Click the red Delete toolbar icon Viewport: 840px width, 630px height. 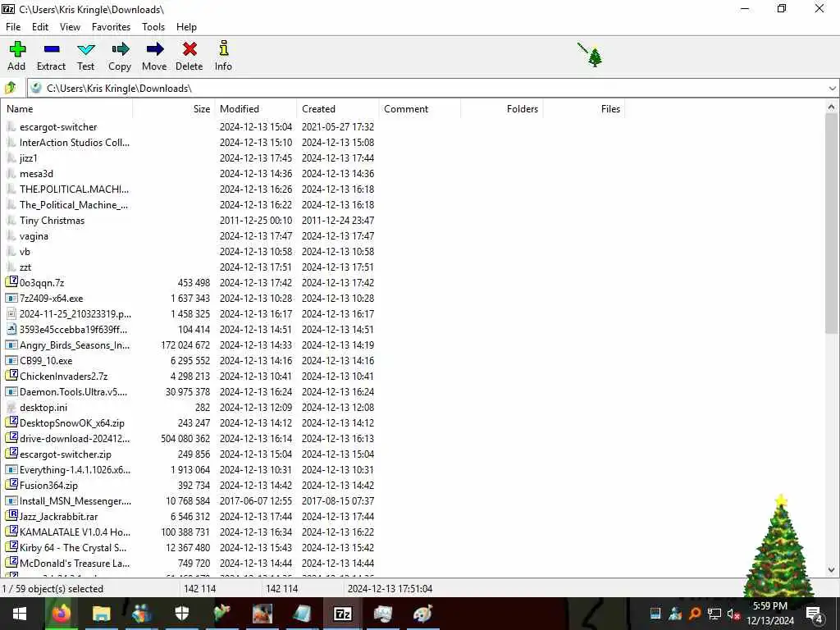(x=189, y=49)
